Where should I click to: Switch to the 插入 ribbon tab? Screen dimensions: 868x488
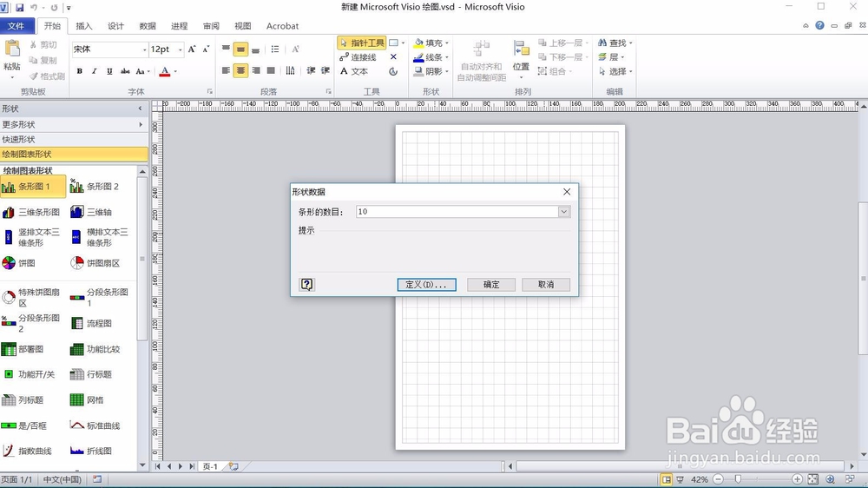click(x=84, y=26)
